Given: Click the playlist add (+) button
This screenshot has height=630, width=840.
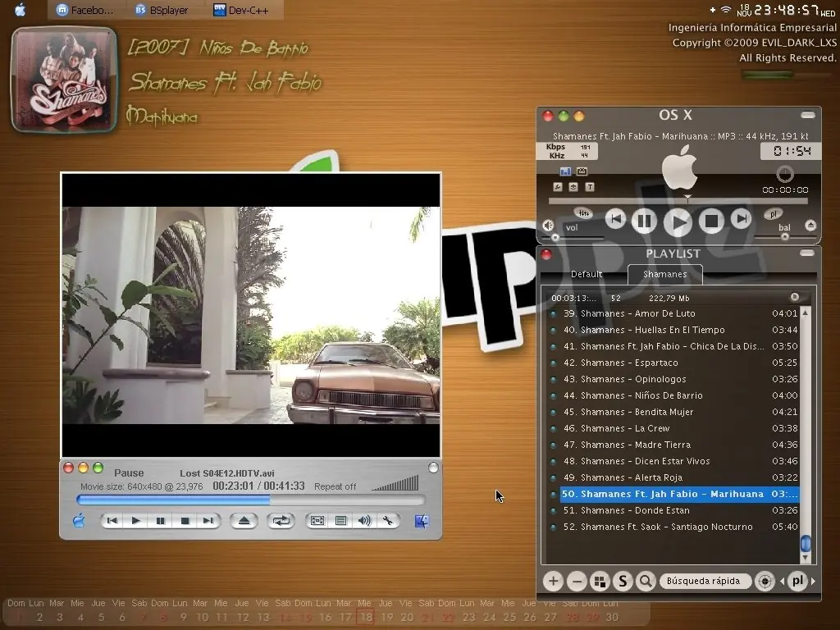Looking at the screenshot, I should [x=553, y=582].
